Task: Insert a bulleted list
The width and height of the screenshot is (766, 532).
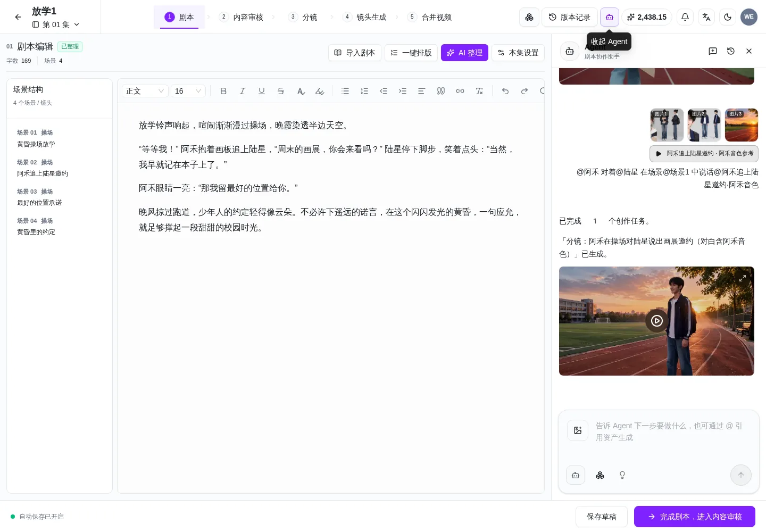Action: [345, 91]
